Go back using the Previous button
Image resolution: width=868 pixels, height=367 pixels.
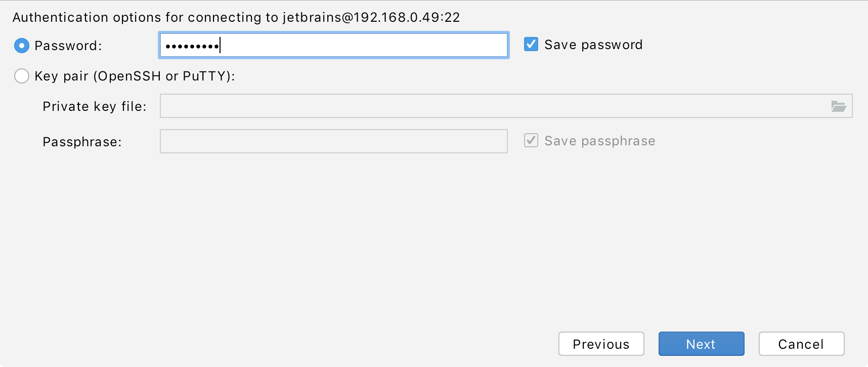tap(601, 344)
